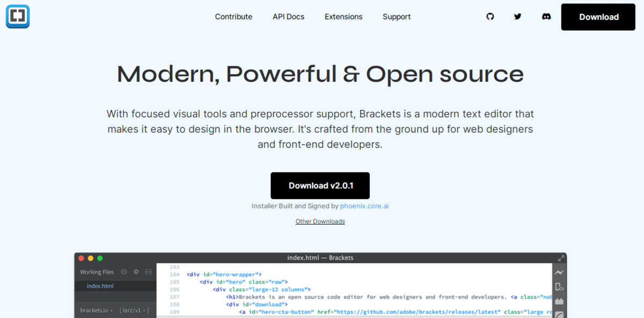
Task: Click the green zoom dot on editor window
Action: (100, 258)
